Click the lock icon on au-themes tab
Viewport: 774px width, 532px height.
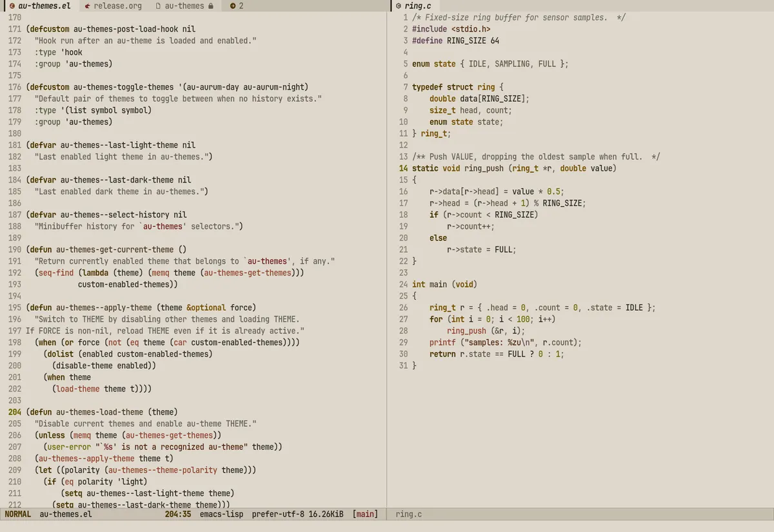[211, 6]
